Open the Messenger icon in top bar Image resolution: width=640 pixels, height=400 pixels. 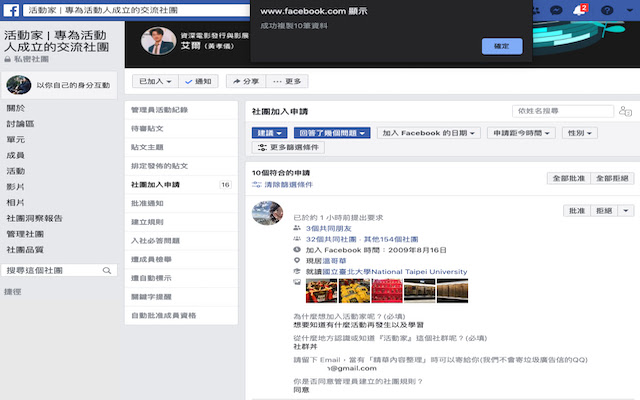tap(556, 10)
